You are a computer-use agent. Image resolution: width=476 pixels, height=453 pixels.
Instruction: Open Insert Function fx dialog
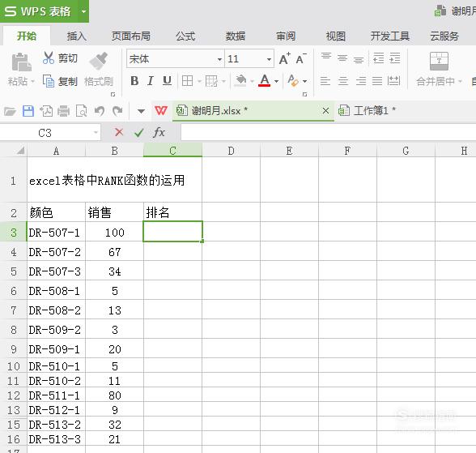pos(159,132)
